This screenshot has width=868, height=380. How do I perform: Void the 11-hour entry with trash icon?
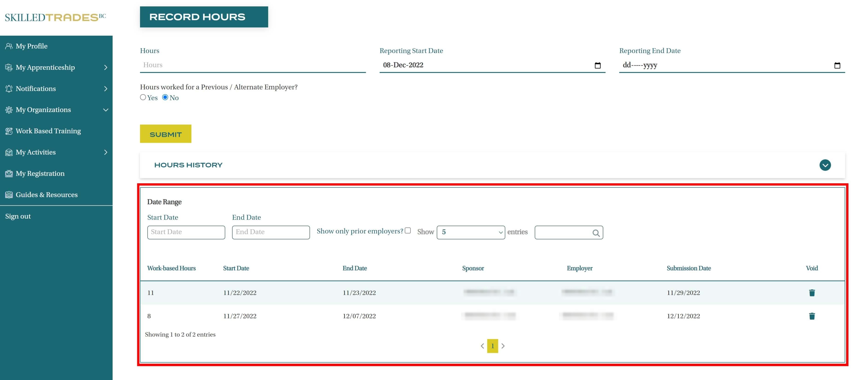(812, 293)
